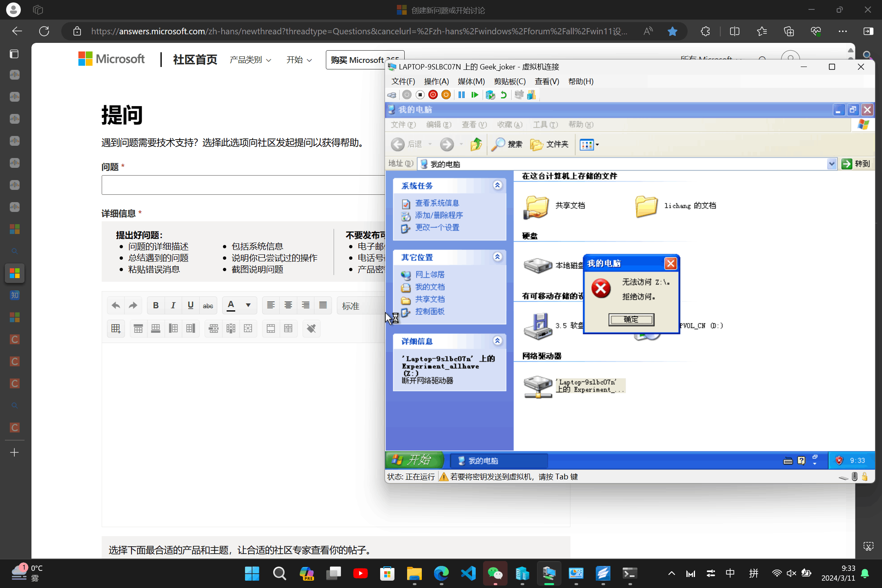Click the green Revert arrow icon
Viewport: 882px width, 588px height.
click(x=503, y=95)
